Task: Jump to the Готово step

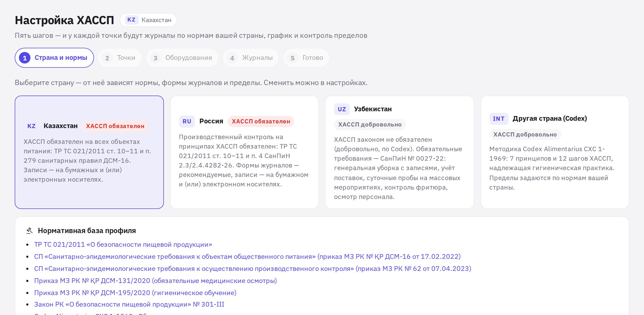Action: 306,58
